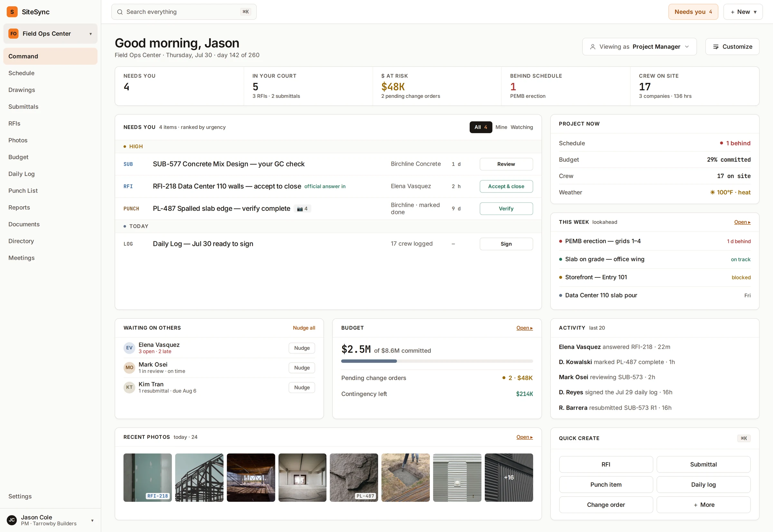Select the All filter in Needs You
Viewport: 773px width, 532px height.
[x=481, y=127]
